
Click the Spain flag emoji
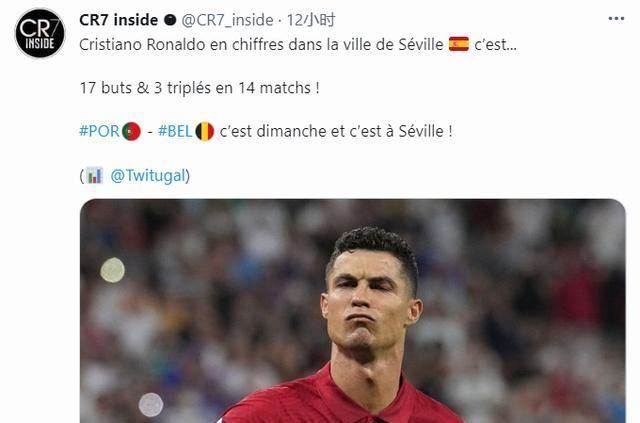(459, 44)
